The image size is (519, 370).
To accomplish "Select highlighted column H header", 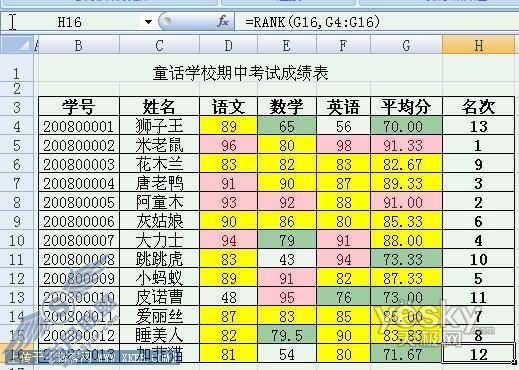I will [x=478, y=45].
